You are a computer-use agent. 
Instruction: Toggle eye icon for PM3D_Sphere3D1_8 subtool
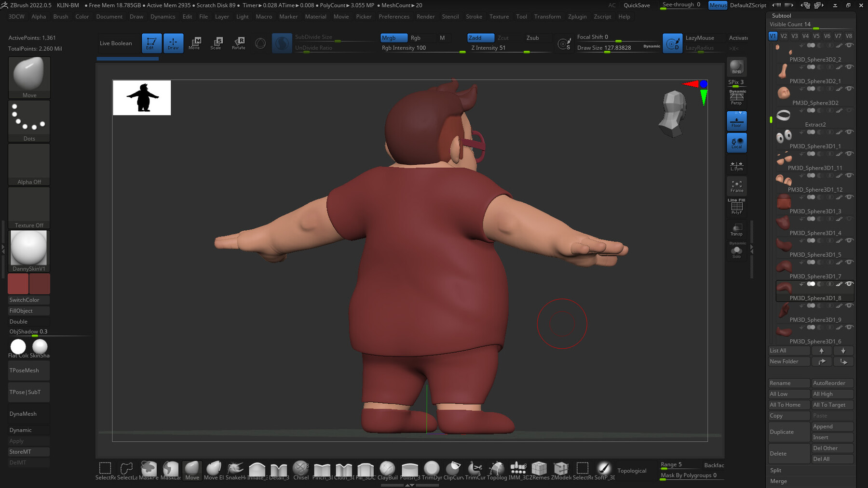click(x=849, y=283)
